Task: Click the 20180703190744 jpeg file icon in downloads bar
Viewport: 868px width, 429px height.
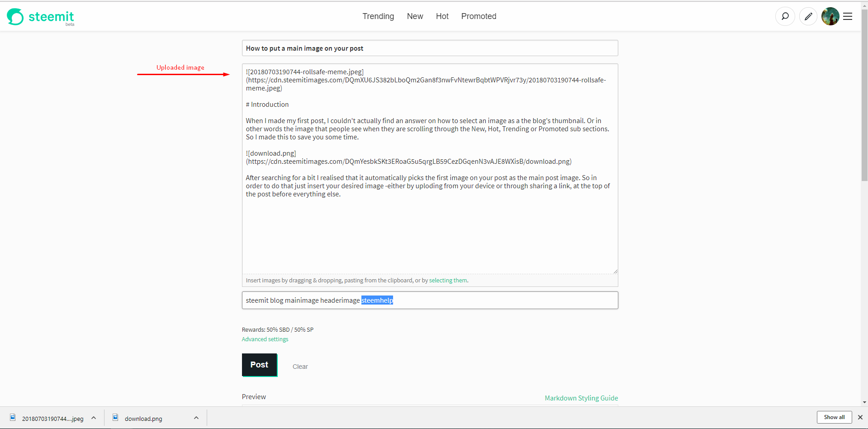Action: pyautogui.click(x=13, y=418)
